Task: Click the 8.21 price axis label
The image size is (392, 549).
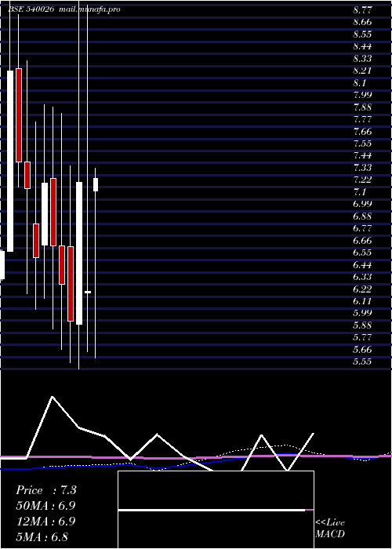Action: 362,71
